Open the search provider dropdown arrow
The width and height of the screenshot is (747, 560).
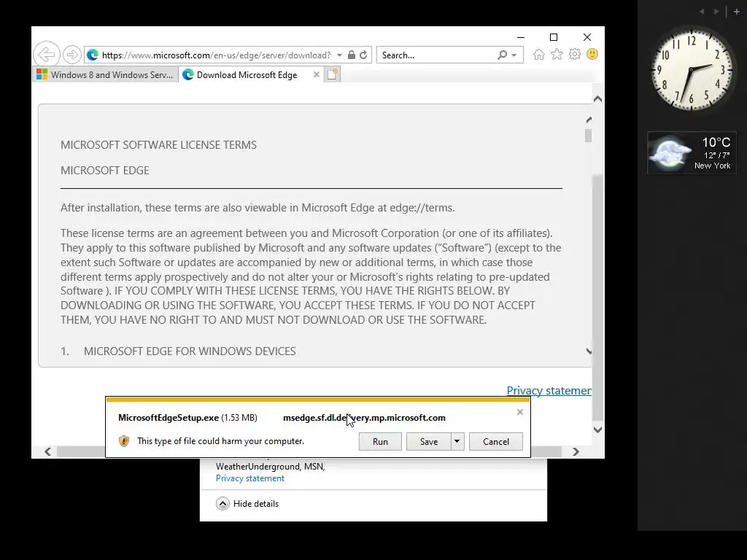pyautogui.click(x=514, y=55)
